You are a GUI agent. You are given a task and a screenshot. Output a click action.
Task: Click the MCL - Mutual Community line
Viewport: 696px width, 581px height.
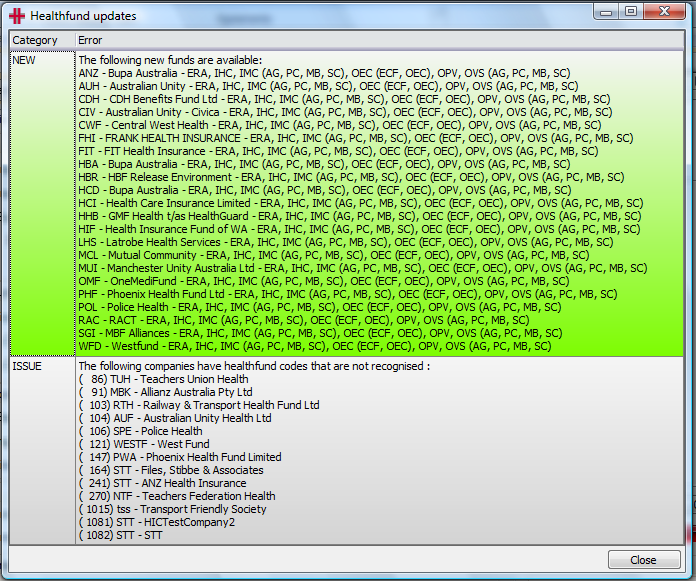(334, 255)
